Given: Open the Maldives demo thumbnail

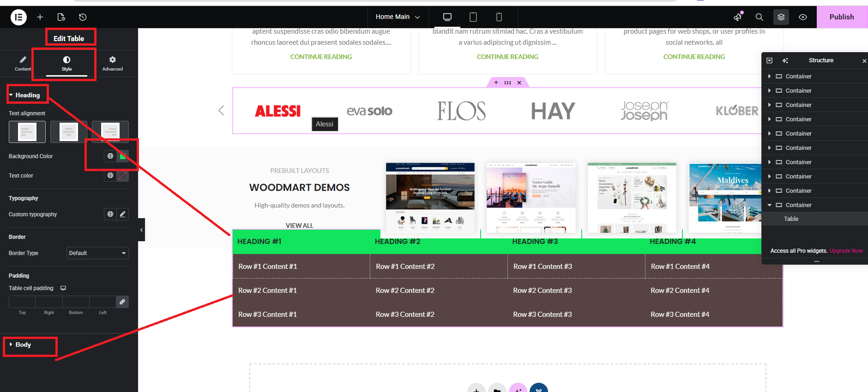Looking at the screenshot, I should (725, 197).
